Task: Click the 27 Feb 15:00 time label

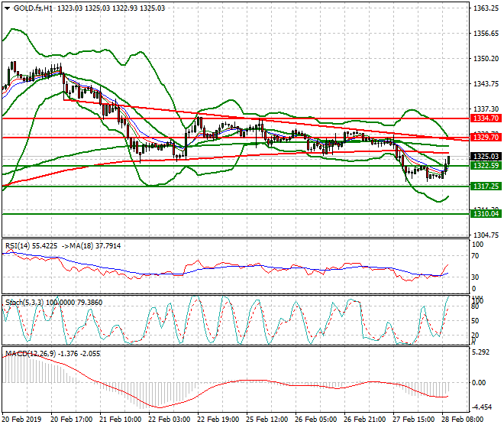Action: [x=414, y=420]
